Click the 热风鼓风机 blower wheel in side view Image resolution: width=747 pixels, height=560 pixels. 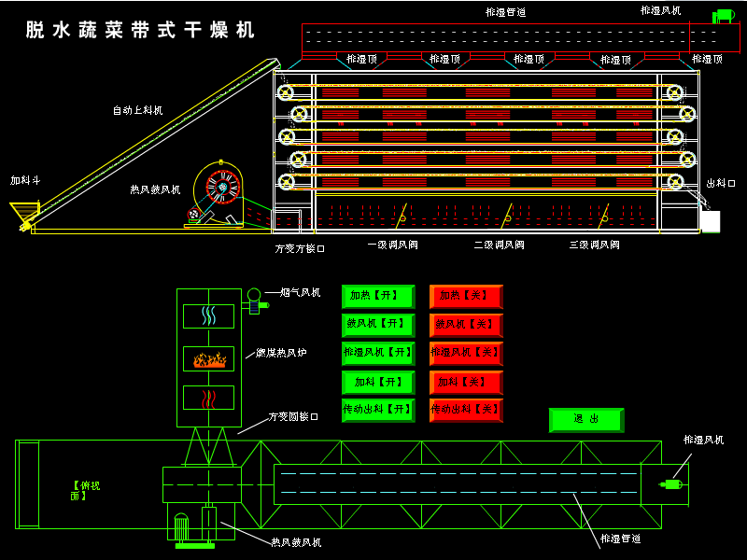point(222,187)
